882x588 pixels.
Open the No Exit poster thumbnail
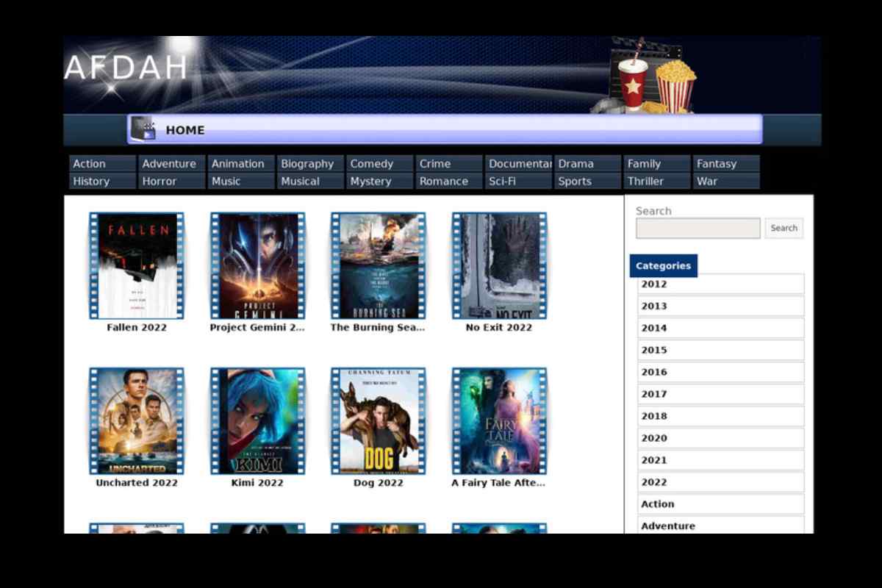click(499, 266)
